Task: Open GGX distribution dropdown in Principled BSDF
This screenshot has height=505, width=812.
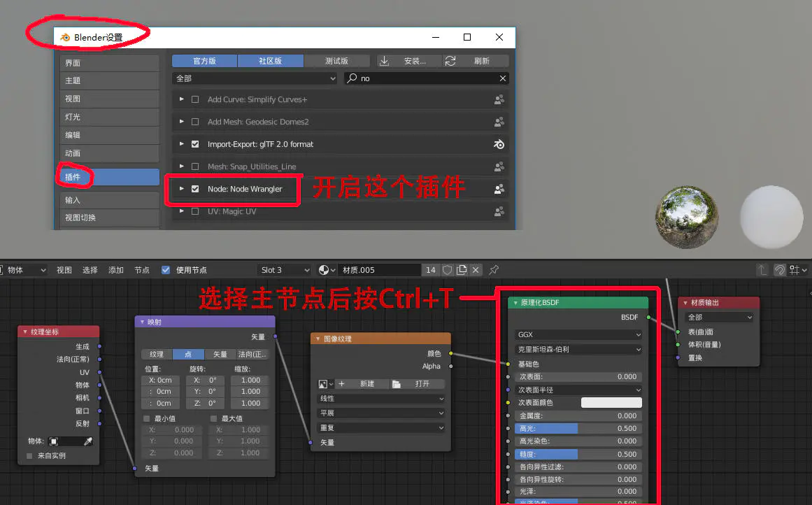Action: pyautogui.click(x=578, y=334)
